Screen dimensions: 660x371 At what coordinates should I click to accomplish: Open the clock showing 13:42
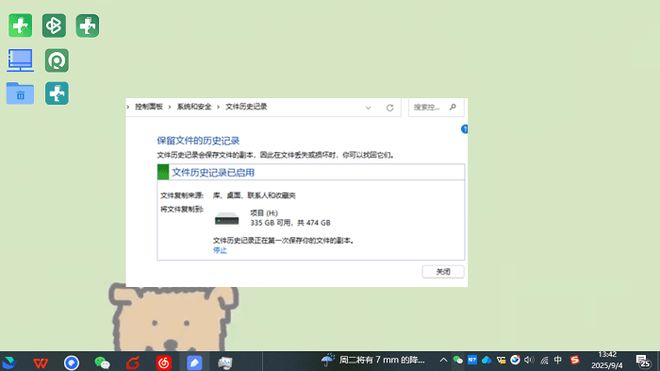[607, 360]
